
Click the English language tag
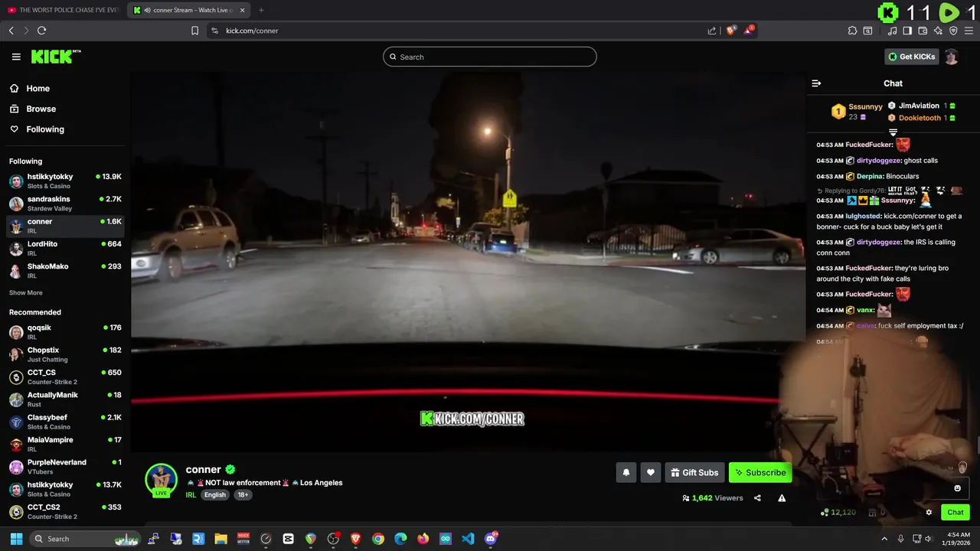pos(215,495)
